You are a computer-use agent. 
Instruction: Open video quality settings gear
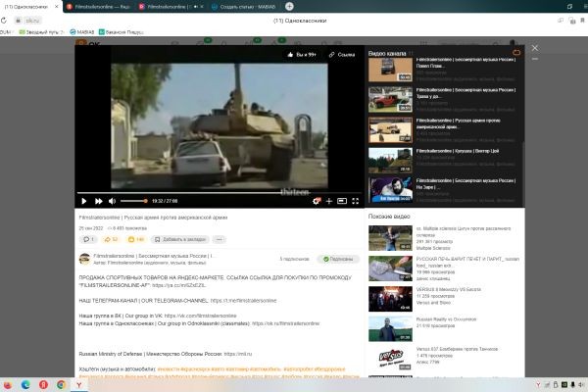[x=317, y=201]
